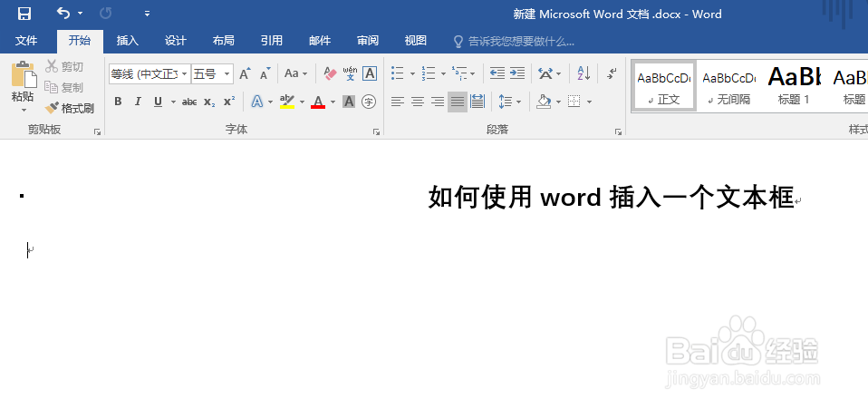Expand the 粘贴 options arrow
Screen dimensions: 868x408
(x=24, y=110)
